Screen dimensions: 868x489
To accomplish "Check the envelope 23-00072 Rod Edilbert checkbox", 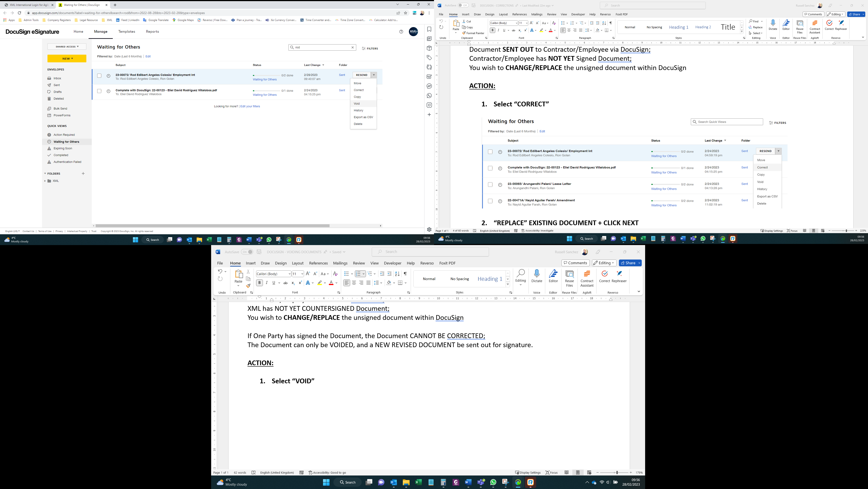I will coord(99,76).
